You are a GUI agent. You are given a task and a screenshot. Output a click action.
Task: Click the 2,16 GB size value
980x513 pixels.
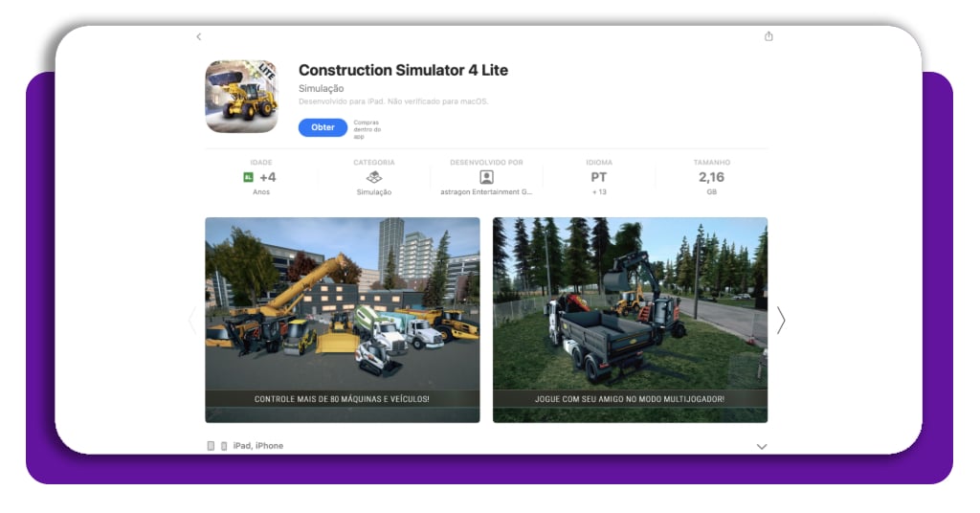pos(711,177)
